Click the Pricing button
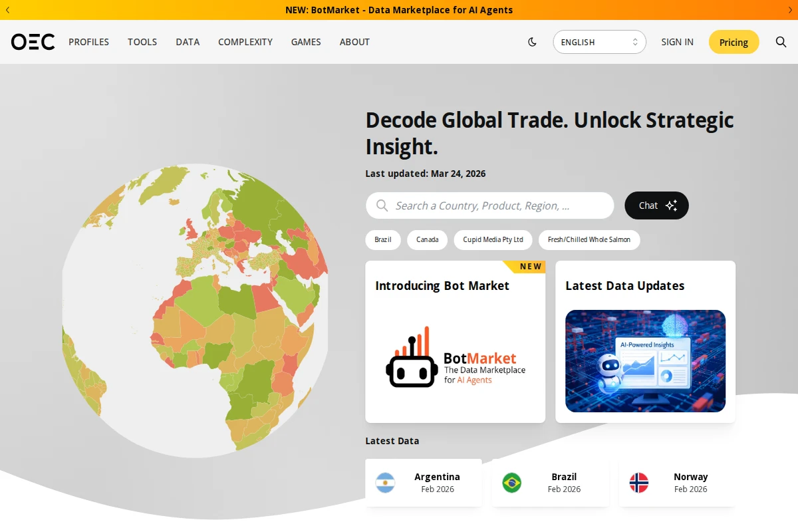 point(733,42)
